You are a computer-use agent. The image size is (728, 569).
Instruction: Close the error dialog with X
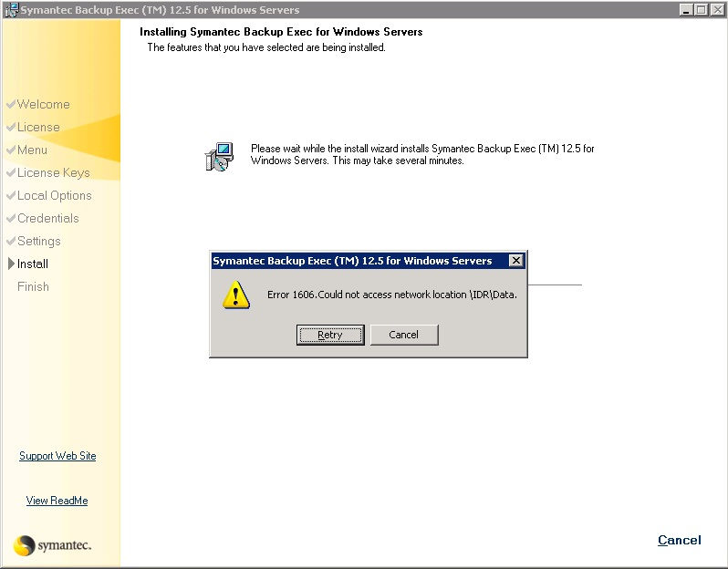(515, 261)
